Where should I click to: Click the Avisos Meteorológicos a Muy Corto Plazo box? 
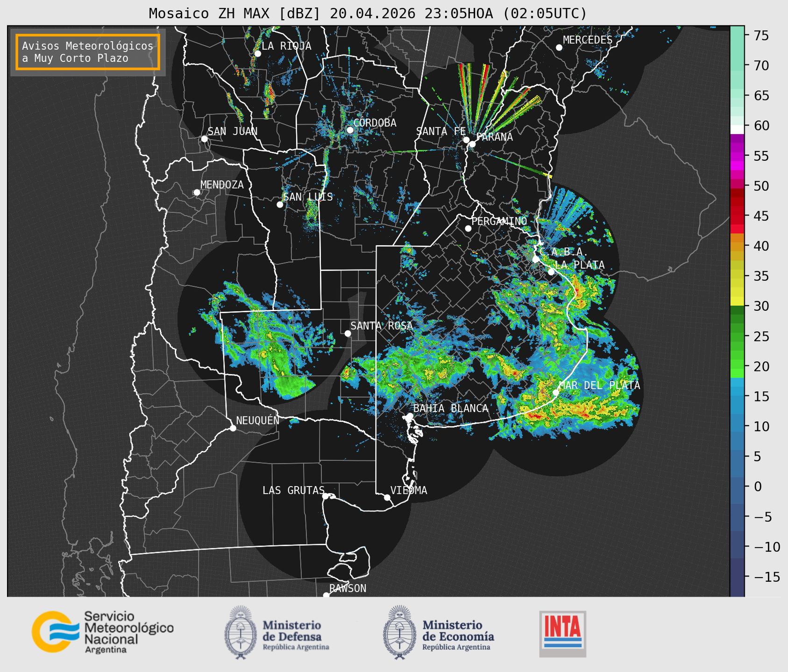[x=88, y=52]
